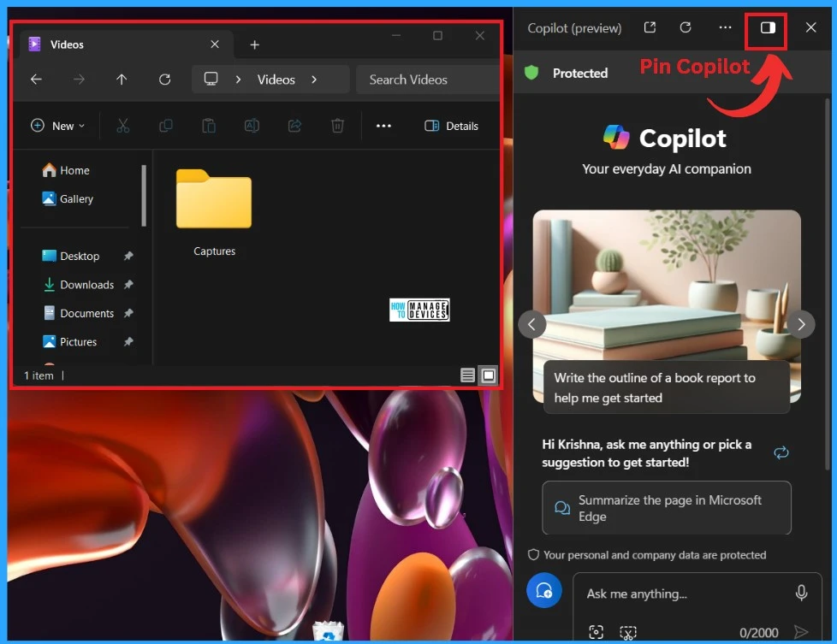Viewport: 837px width, 644px height.
Task: Open Copilot more options menu
Action: click(x=725, y=27)
